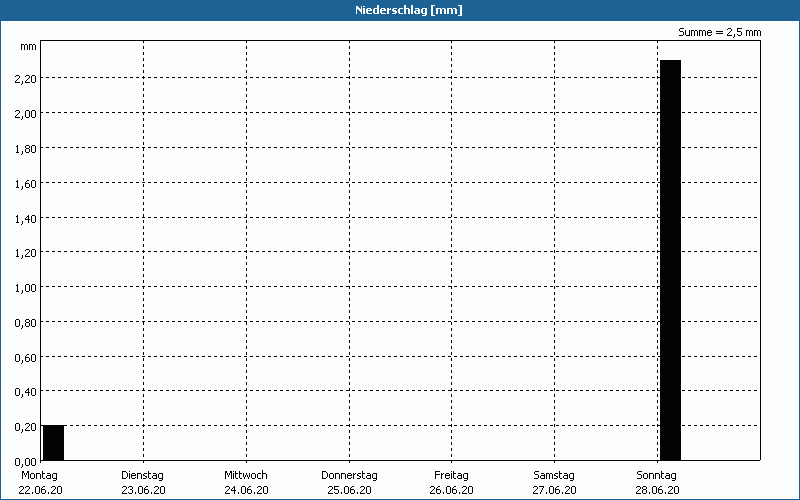Click the Montag rainfall bar

[54, 443]
